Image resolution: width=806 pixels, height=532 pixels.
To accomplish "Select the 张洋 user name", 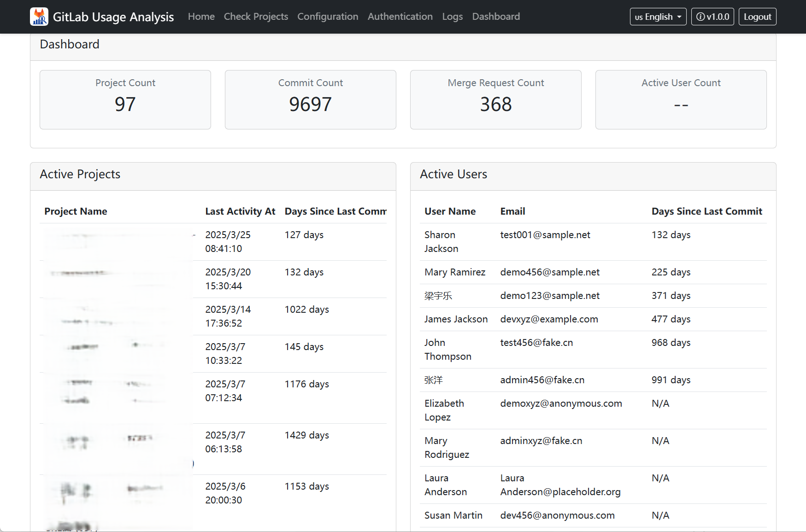I will 433,380.
